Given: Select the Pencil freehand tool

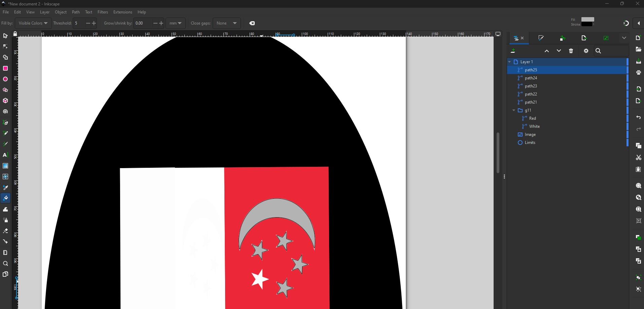Looking at the screenshot, I should coord(5,133).
